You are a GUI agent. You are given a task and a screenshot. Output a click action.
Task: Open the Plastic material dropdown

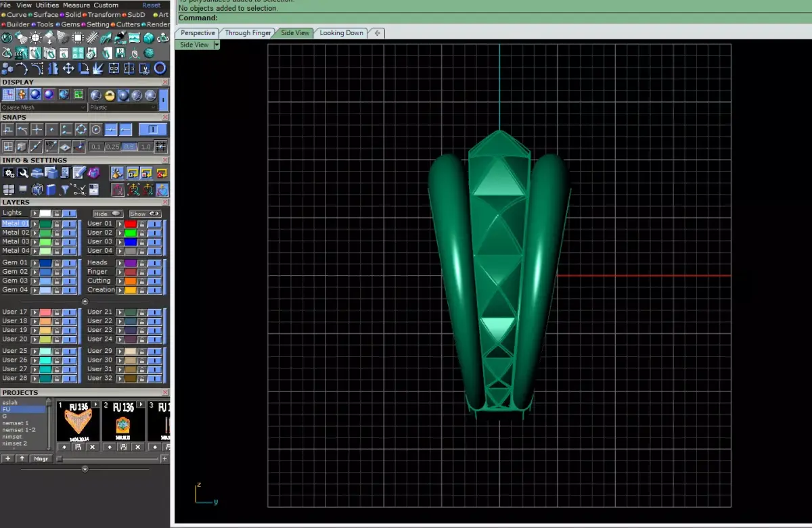point(123,107)
